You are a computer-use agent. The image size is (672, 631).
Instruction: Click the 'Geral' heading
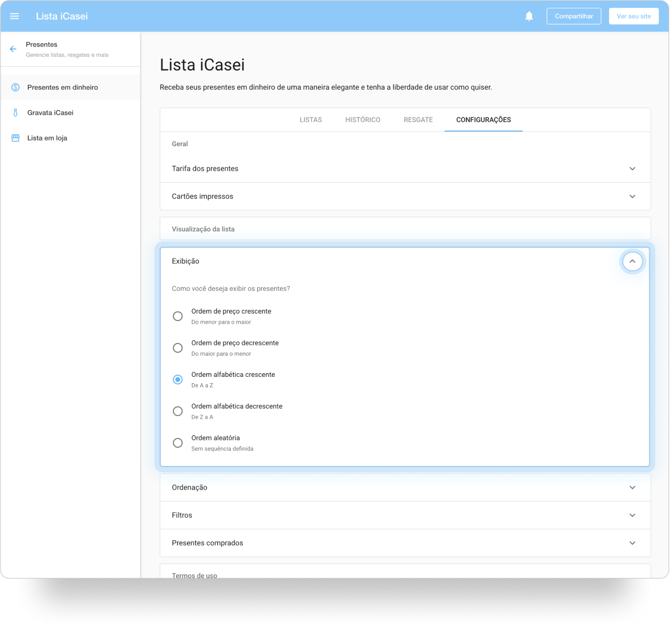point(180,144)
